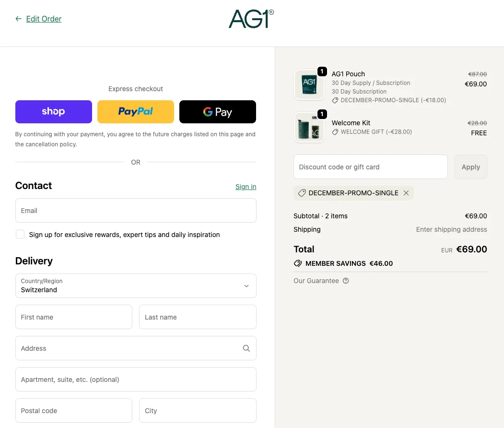
Task: Click the tag icon on the WELCOME GIFT line
Action: 335,132
